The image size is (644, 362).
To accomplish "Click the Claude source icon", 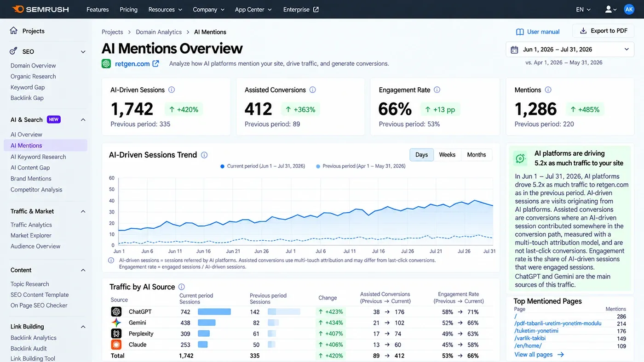I will [x=116, y=345].
